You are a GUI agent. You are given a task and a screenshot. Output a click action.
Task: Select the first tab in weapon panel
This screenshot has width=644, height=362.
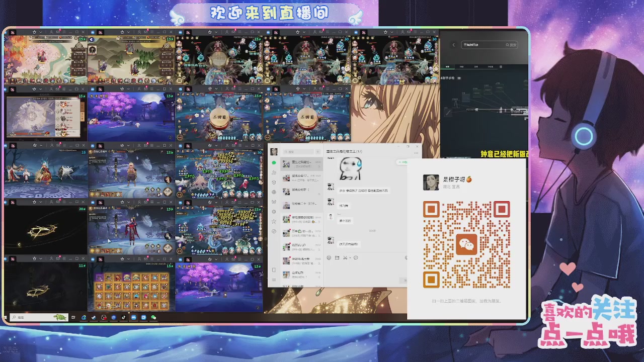click(x=448, y=67)
